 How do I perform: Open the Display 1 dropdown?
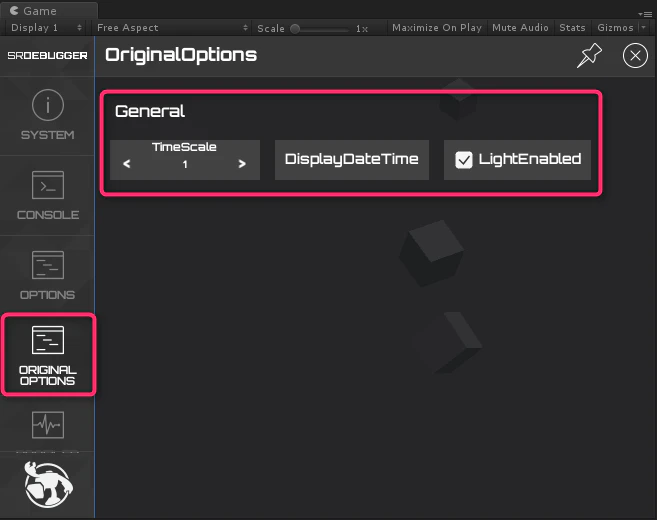point(46,28)
